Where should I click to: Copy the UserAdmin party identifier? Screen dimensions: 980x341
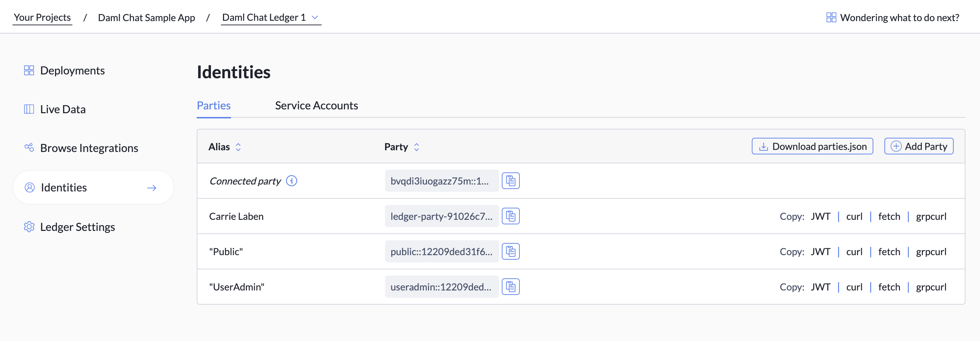(x=511, y=287)
